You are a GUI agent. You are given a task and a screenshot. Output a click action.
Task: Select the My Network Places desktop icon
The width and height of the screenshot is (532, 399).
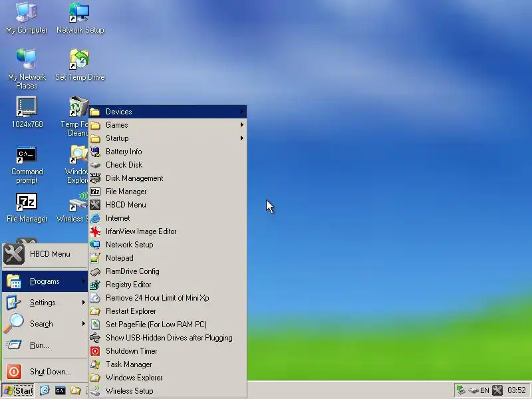pos(27,69)
